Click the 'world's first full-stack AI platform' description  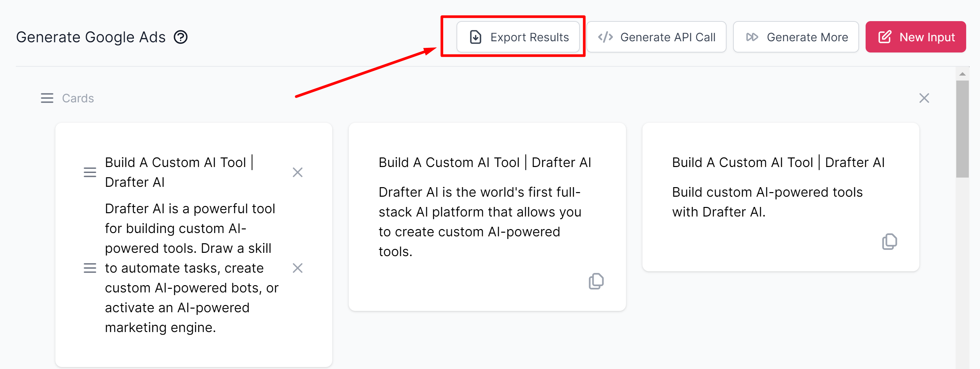[479, 221]
